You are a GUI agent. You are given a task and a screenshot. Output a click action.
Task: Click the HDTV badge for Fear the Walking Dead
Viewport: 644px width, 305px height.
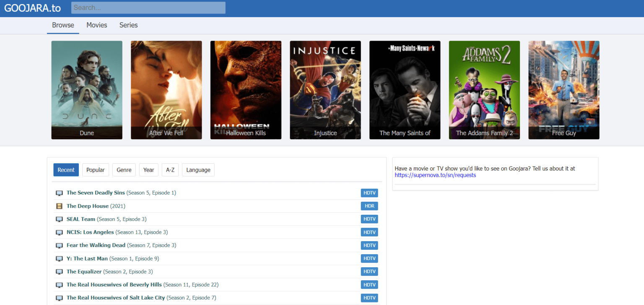[369, 245]
